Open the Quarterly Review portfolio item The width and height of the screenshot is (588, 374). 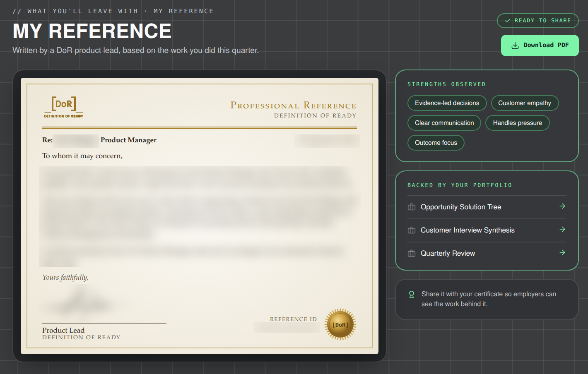click(x=487, y=253)
